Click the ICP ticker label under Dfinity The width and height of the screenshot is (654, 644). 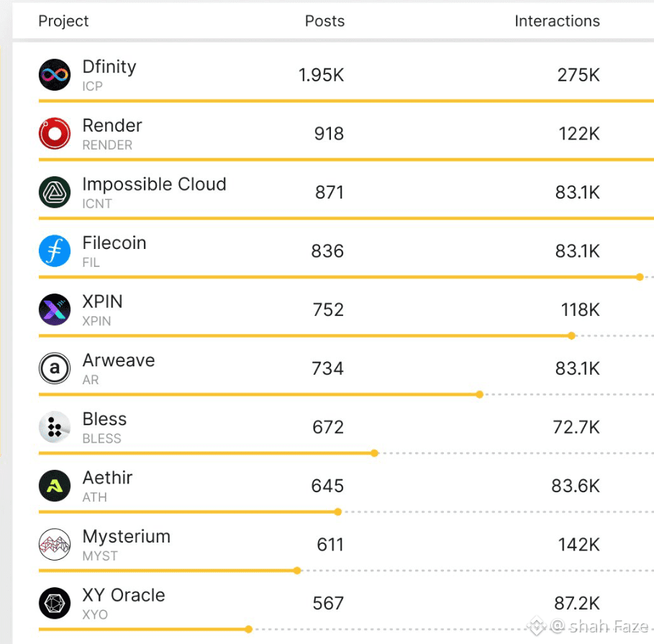tap(92, 86)
